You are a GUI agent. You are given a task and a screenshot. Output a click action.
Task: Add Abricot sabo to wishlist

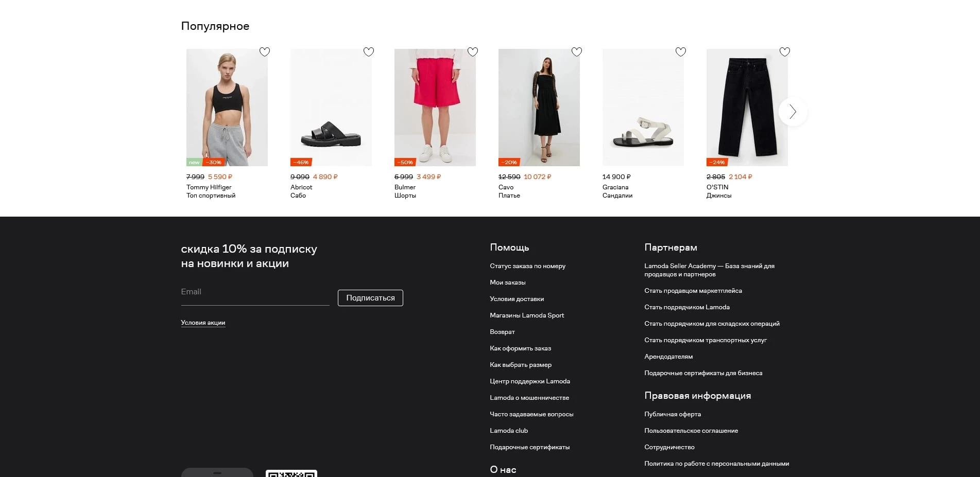point(369,52)
